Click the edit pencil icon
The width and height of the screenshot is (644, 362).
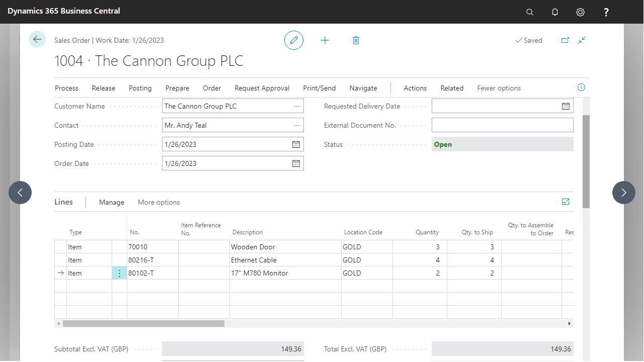click(x=294, y=40)
